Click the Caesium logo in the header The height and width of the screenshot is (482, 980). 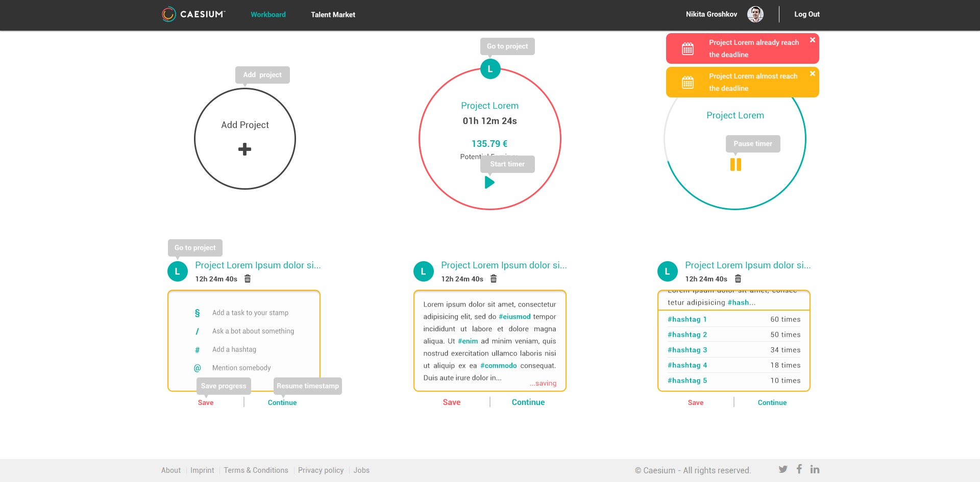[193, 14]
